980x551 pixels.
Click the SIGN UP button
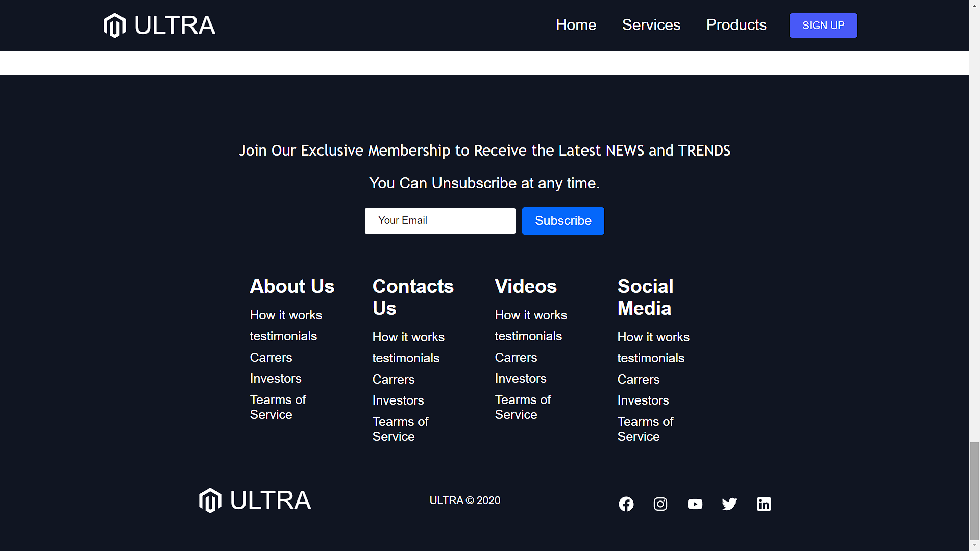[823, 26]
